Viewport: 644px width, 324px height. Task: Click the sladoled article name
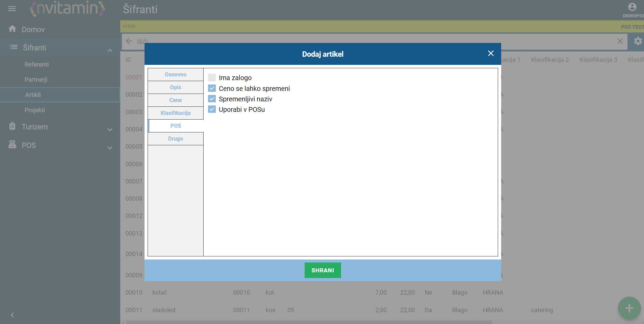click(164, 310)
